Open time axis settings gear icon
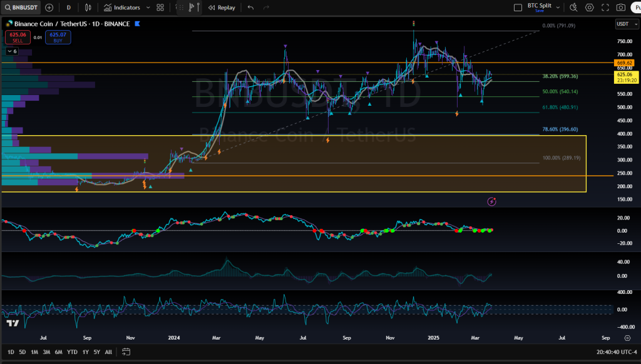This screenshot has height=364, width=641. pos(627,338)
